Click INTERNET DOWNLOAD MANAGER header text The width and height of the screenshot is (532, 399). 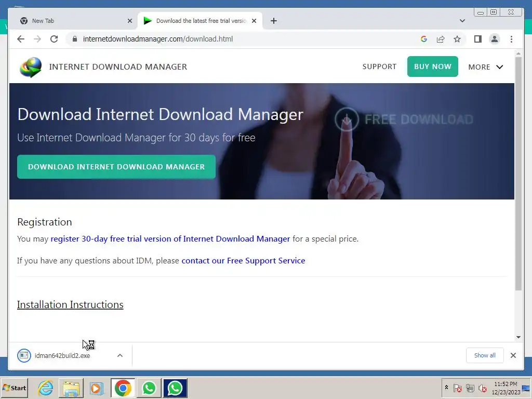click(118, 67)
